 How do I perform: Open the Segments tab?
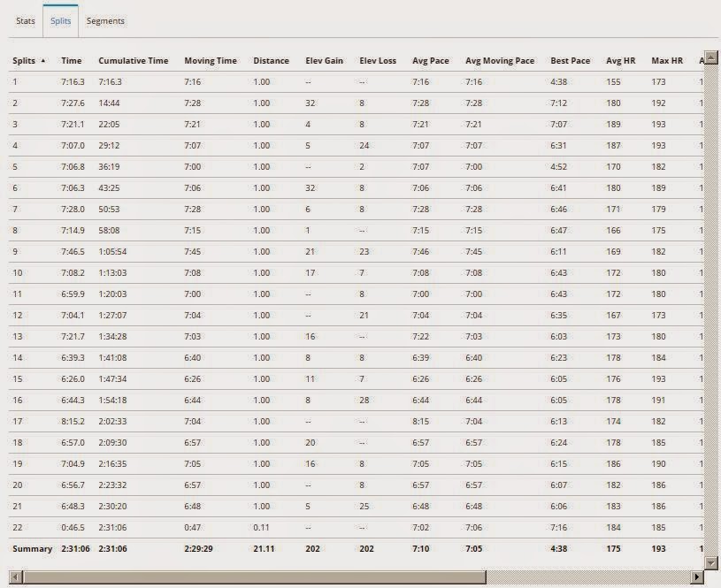(x=105, y=21)
